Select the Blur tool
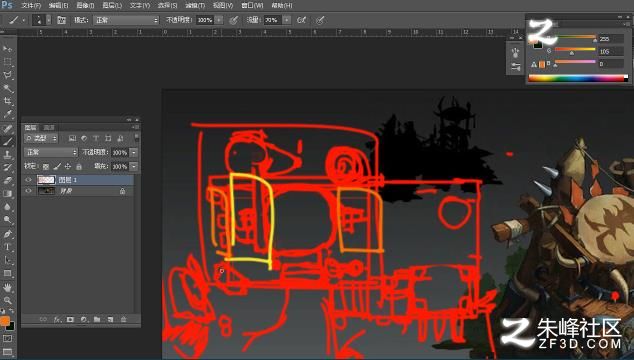This screenshot has width=634, height=360. pyautogui.click(x=7, y=207)
